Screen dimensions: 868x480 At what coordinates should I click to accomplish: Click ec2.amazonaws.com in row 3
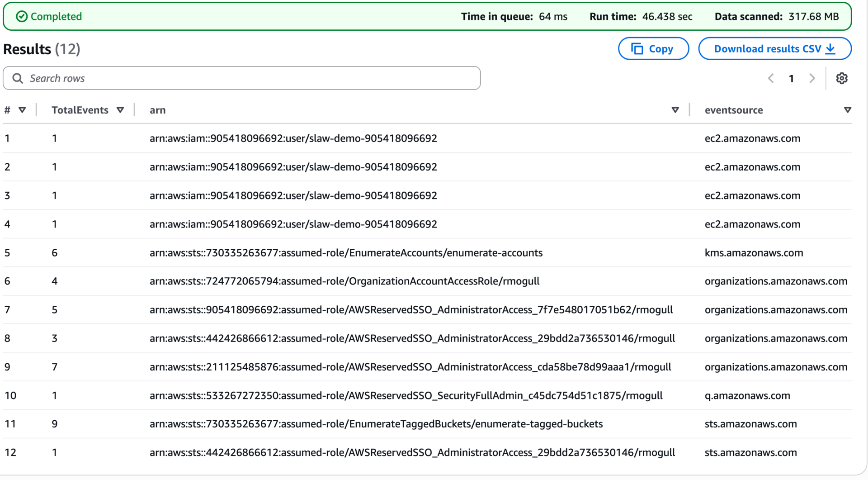(752, 195)
